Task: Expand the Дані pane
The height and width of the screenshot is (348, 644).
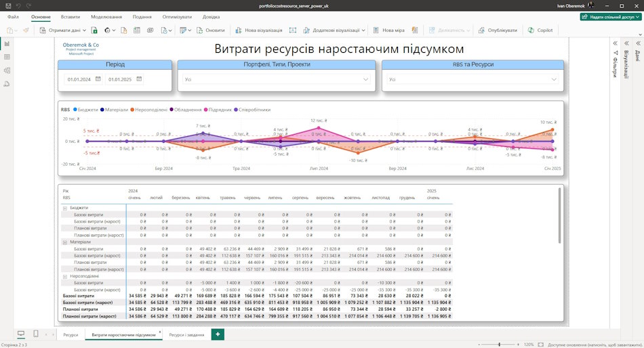Action: click(638, 43)
